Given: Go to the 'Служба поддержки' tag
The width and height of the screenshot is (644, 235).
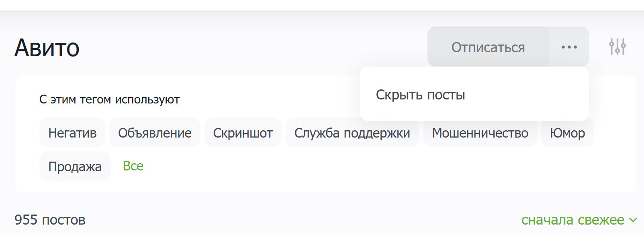Looking at the screenshot, I should coord(352,133).
